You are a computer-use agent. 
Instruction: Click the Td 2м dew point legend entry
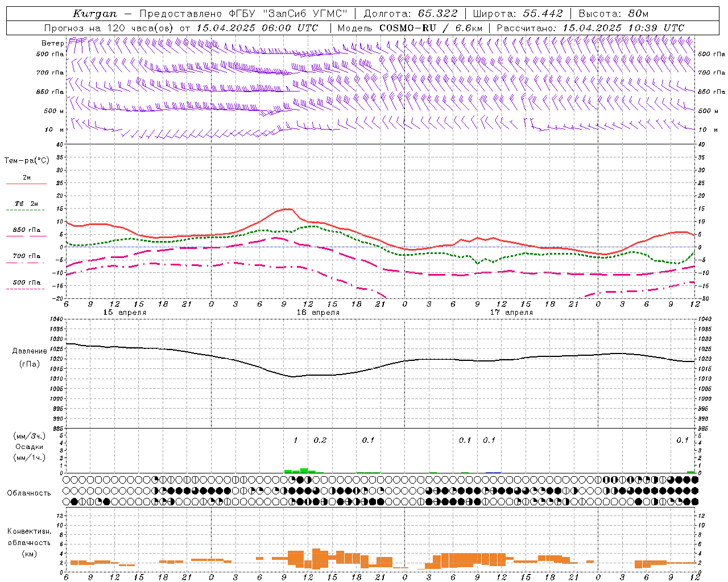[x=27, y=203]
